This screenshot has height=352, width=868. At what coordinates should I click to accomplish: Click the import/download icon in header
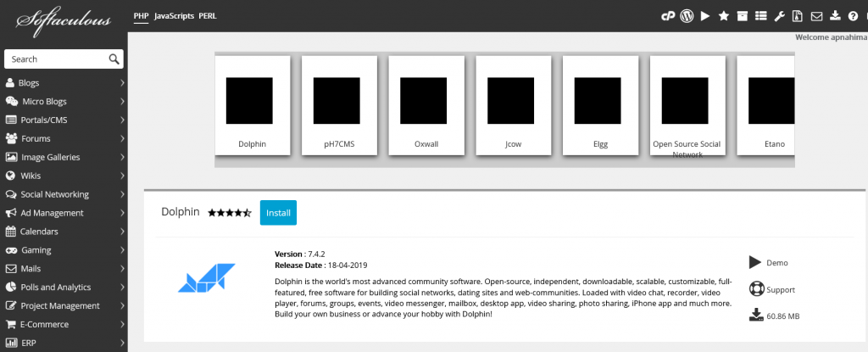click(x=835, y=16)
